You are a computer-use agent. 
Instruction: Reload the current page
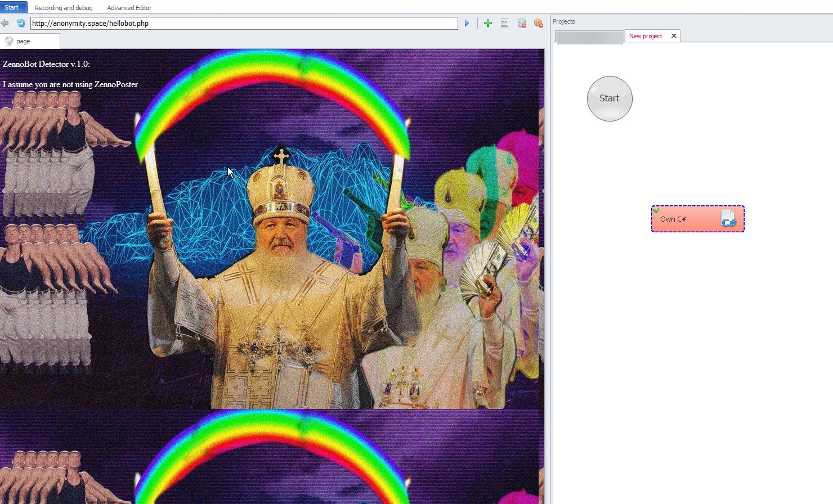[x=21, y=23]
